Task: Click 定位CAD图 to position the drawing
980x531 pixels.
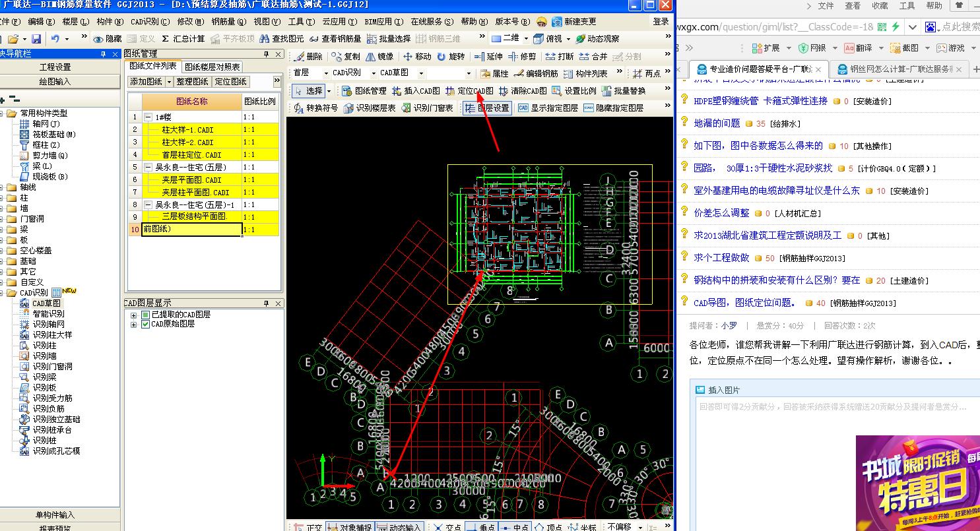Action: click(x=469, y=91)
